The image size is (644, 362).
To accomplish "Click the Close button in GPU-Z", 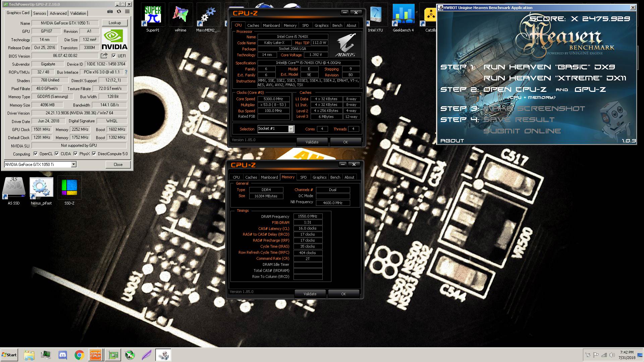I will [118, 164].
